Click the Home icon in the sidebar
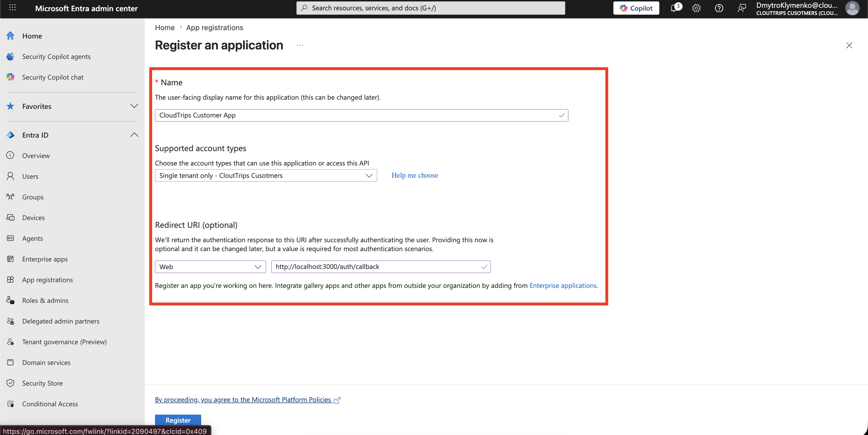 (10, 36)
